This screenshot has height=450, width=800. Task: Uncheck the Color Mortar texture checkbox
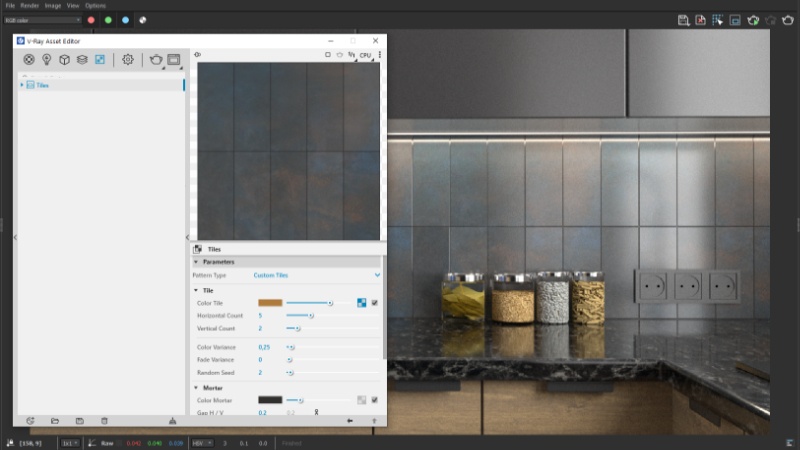click(374, 401)
